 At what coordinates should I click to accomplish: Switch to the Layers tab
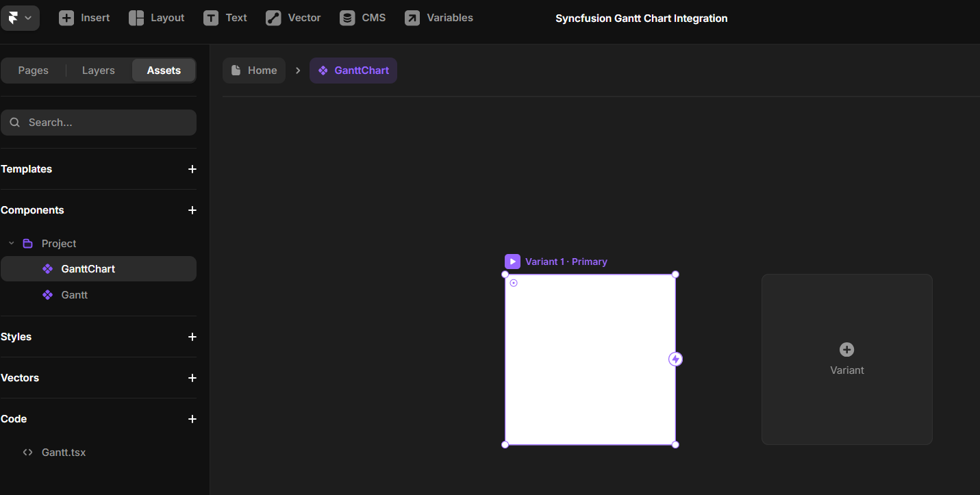tap(97, 70)
